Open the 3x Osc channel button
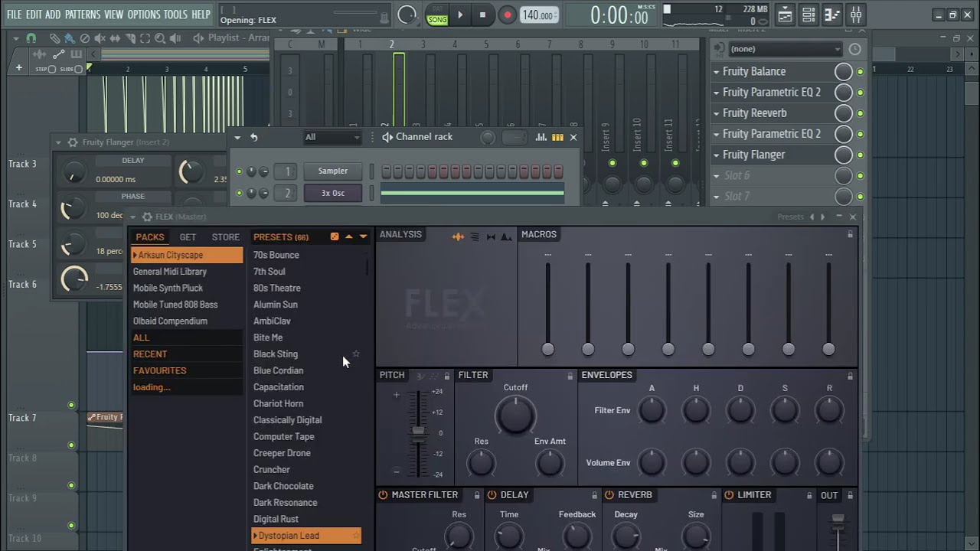Viewport: 980px width, 551px height. pos(333,194)
